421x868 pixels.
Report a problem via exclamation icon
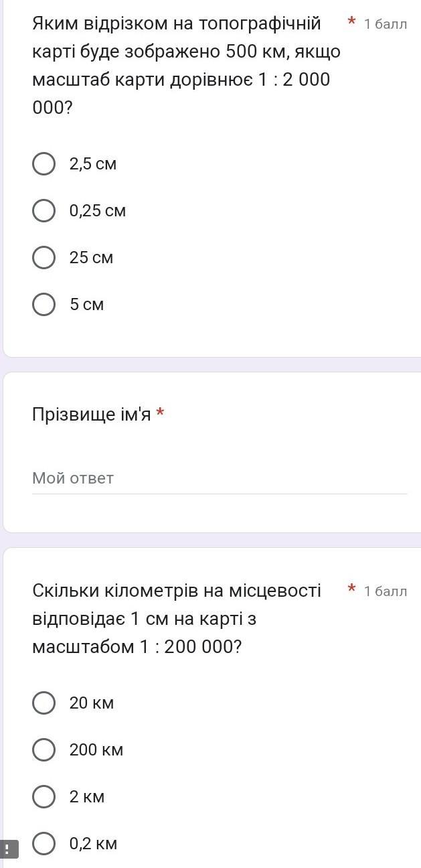coord(9,849)
